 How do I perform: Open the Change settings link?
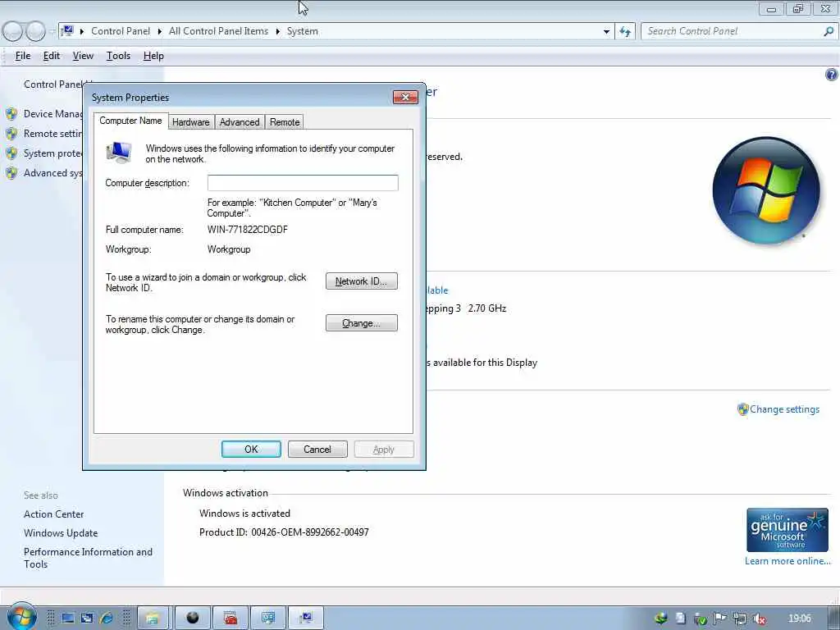(x=784, y=409)
